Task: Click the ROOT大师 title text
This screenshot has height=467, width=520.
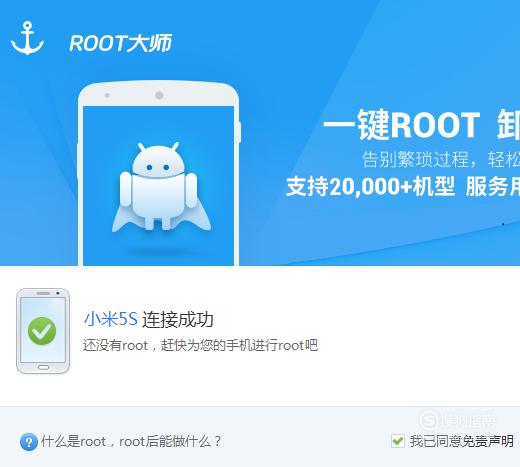Action: tap(120, 43)
